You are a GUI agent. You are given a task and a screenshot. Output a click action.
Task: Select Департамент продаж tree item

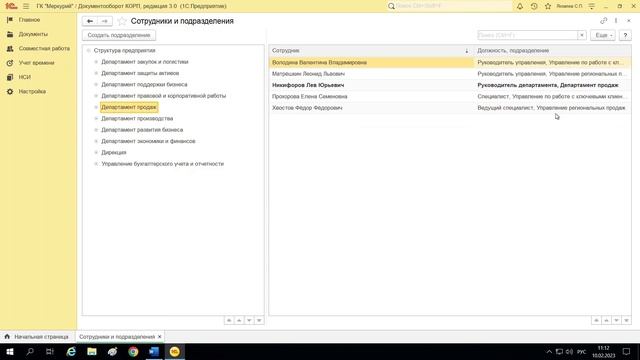(129, 107)
